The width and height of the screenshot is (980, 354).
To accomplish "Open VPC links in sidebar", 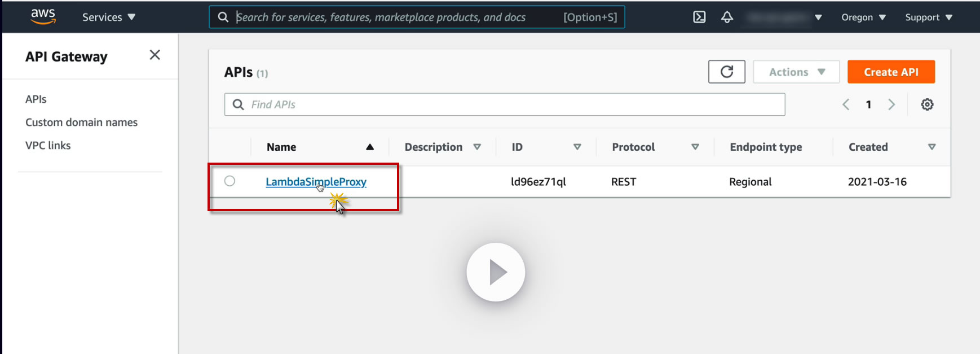I will 48,145.
